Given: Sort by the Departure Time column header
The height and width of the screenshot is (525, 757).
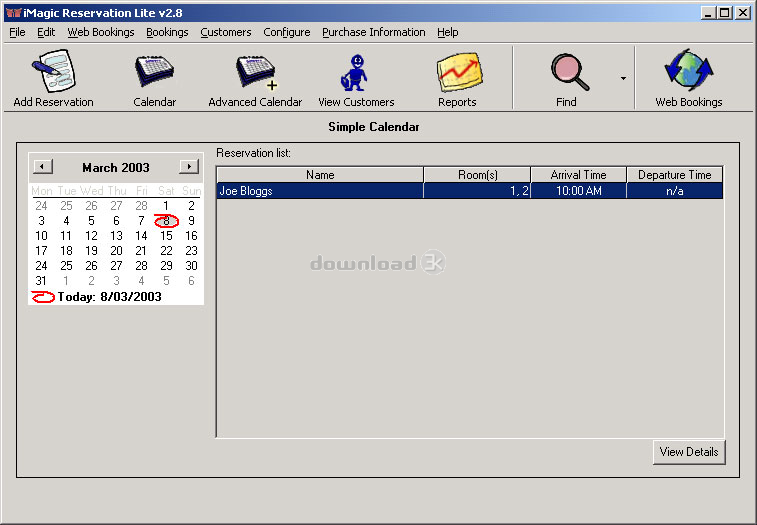Looking at the screenshot, I should pyautogui.click(x=674, y=175).
